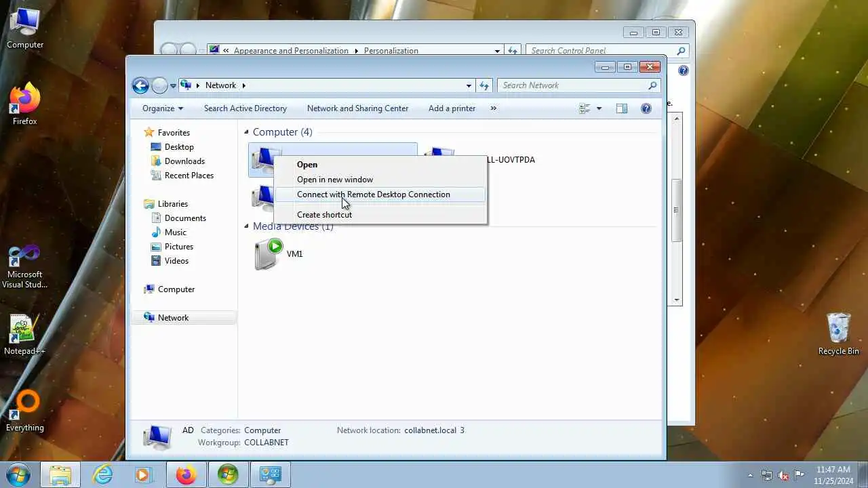This screenshot has height=488, width=868.
Task: Open the Recycle Bin
Action: [x=839, y=333]
